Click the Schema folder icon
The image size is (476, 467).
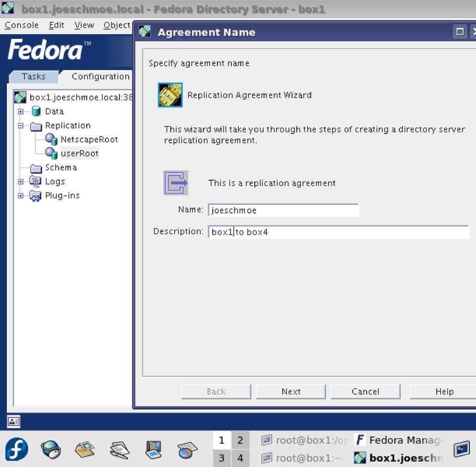[36, 168]
